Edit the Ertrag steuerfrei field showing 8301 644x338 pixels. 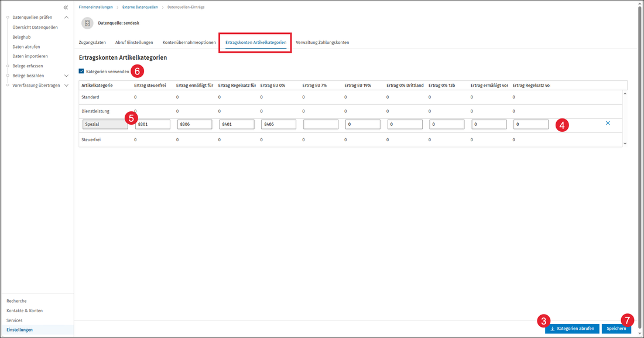pyautogui.click(x=152, y=124)
